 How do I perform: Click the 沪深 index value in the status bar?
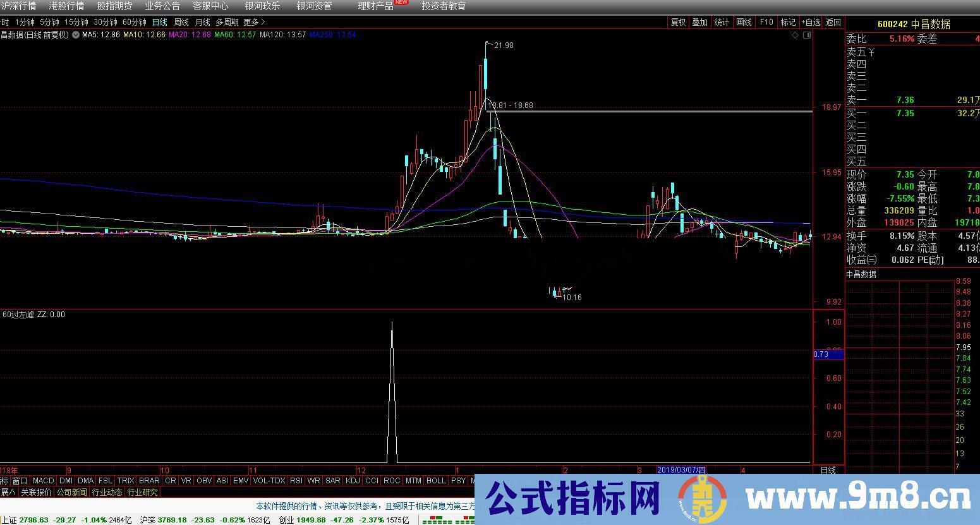(x=172, y=520)
